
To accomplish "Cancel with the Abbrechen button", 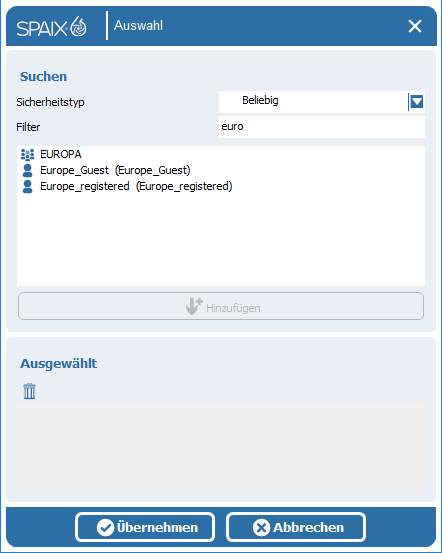I will click(296, 527).
